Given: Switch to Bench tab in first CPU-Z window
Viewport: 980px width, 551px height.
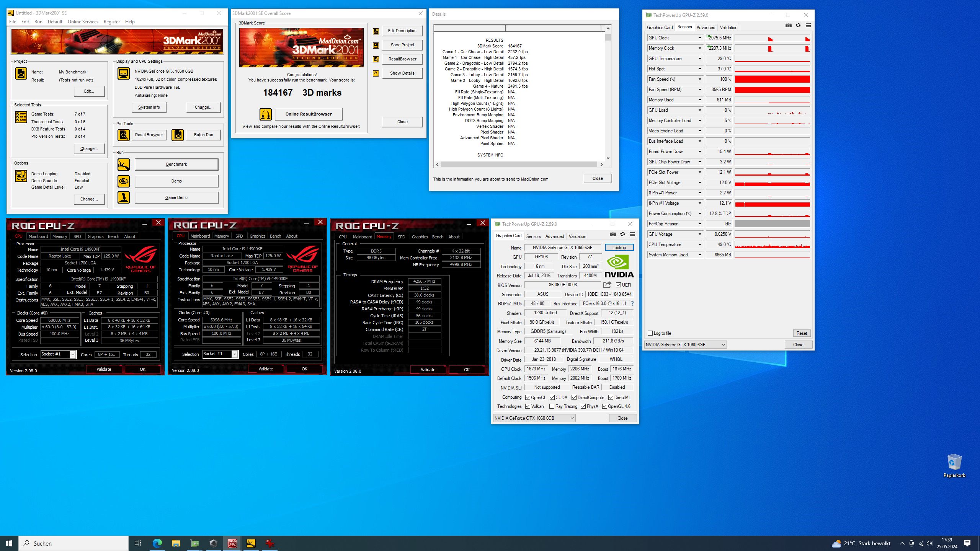Looking at the screenshot, I should [x=113, y=236].
